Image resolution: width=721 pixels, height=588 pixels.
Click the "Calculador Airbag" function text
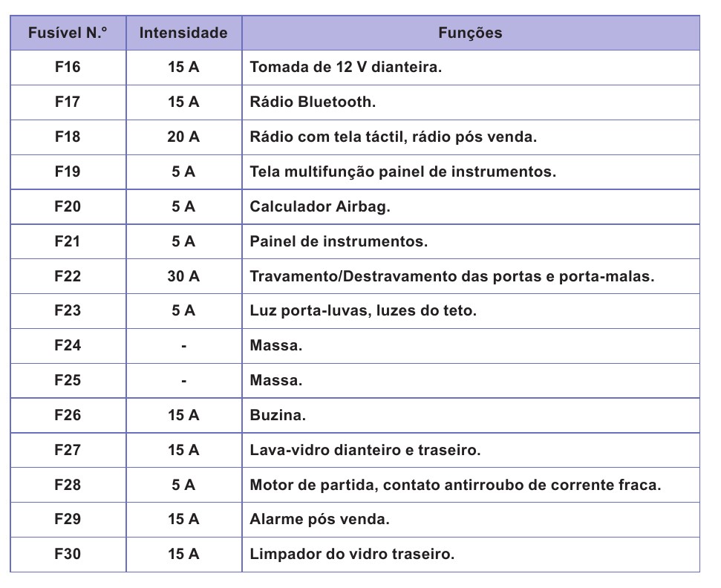click(320, 207)
